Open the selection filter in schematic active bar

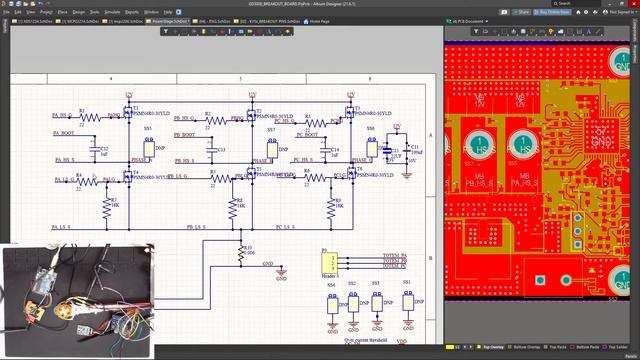(166, 31)
